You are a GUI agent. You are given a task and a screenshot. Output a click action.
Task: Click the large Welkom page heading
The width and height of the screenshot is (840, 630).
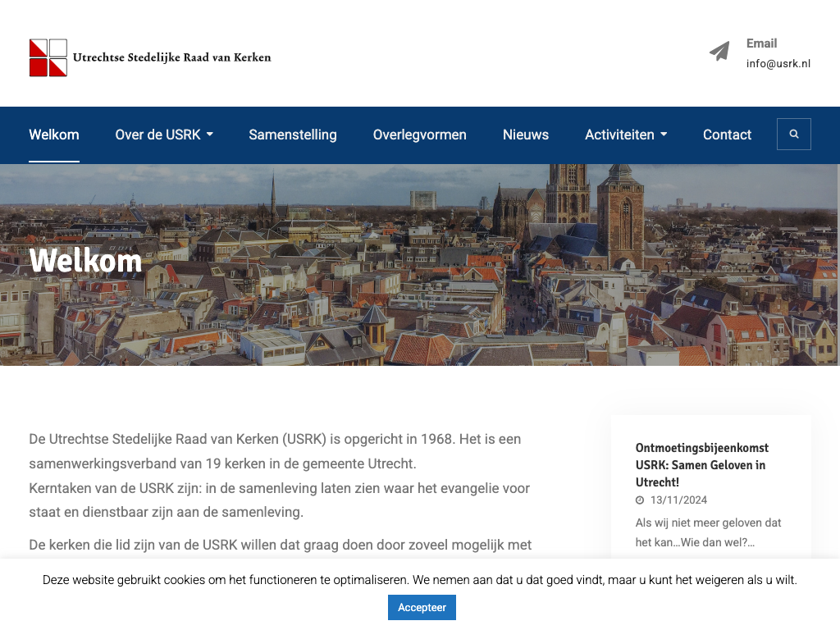coord(85,261)
